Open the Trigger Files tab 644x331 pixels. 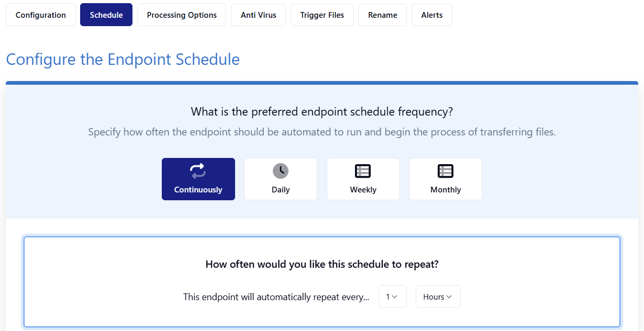pyautogui.click(x=322, y=15)
